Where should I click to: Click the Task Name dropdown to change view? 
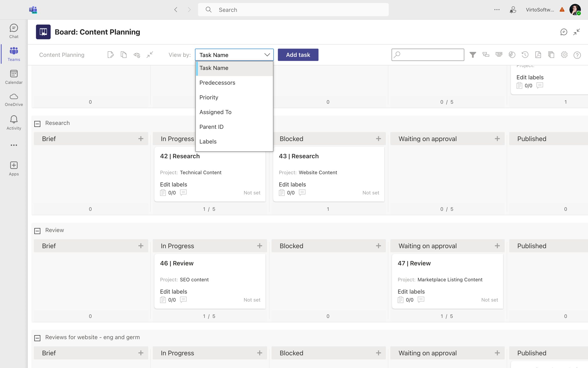click(234, 55)
